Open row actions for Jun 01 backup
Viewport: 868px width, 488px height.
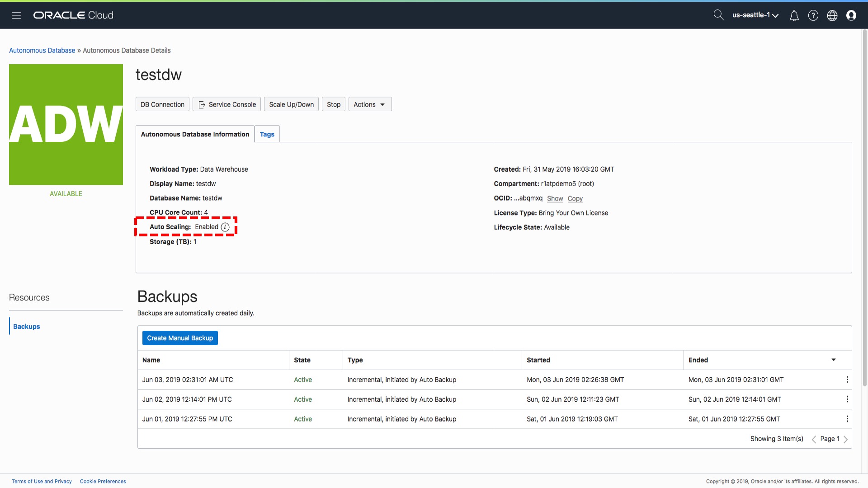847,419
